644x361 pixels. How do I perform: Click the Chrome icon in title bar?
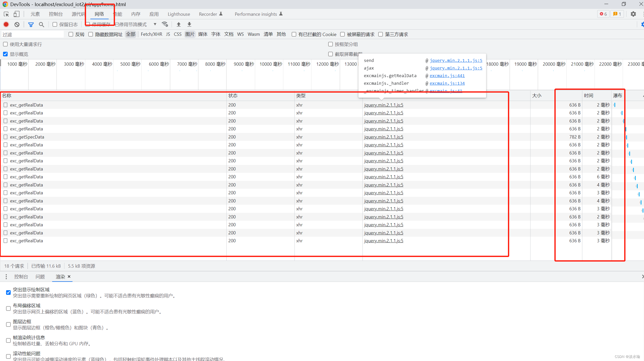5,4
